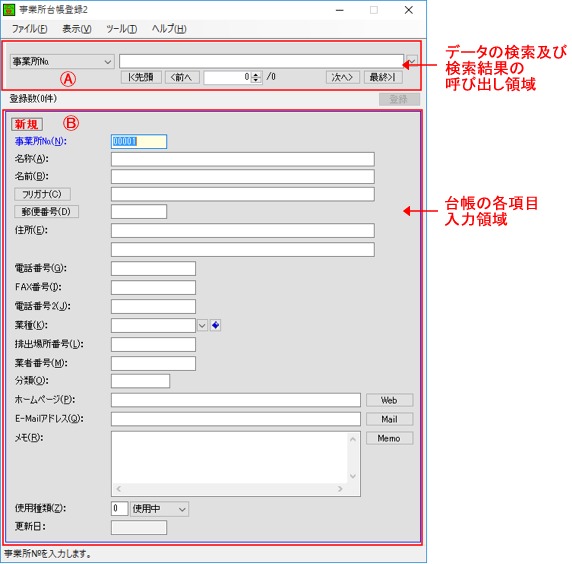Click the <前へ previous record button

point(182,77)
